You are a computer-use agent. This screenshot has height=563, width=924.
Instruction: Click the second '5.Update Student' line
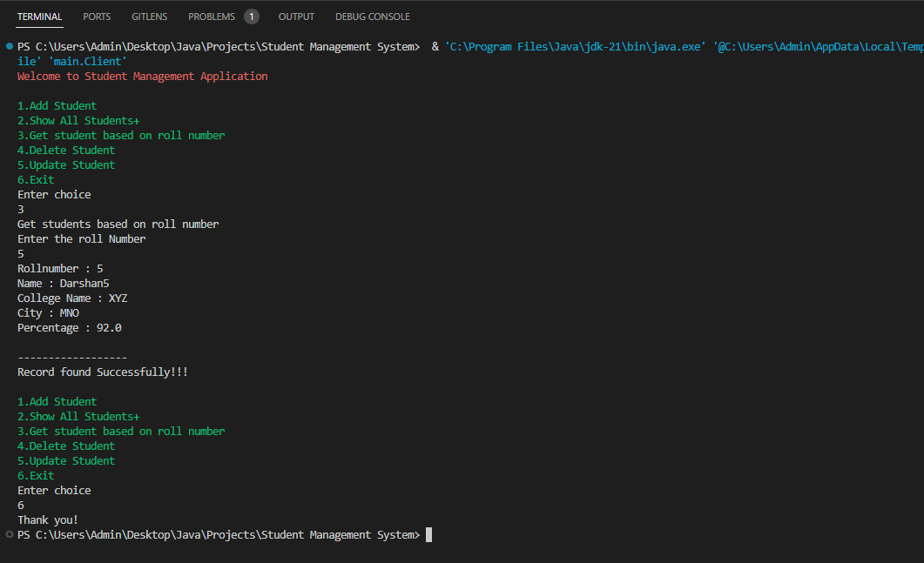pyautogui.click(x=66, y=460)
